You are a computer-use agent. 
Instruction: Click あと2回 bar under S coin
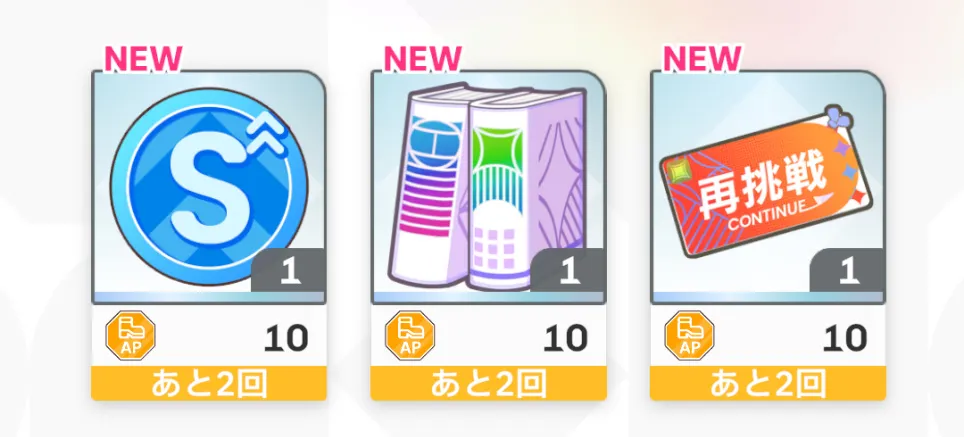209,384
